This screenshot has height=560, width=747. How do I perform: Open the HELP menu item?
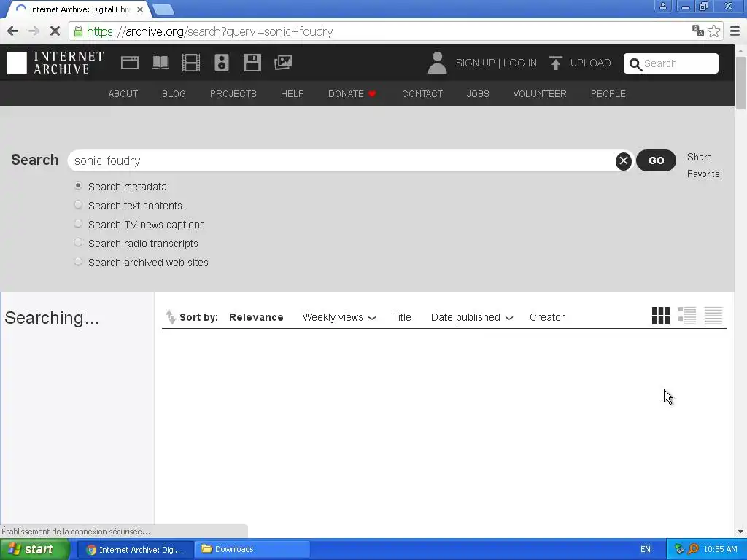click(292, 94)
